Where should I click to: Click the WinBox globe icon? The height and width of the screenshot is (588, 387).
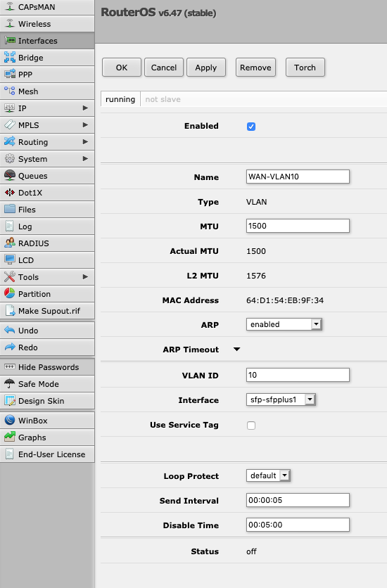coord(10,421)
